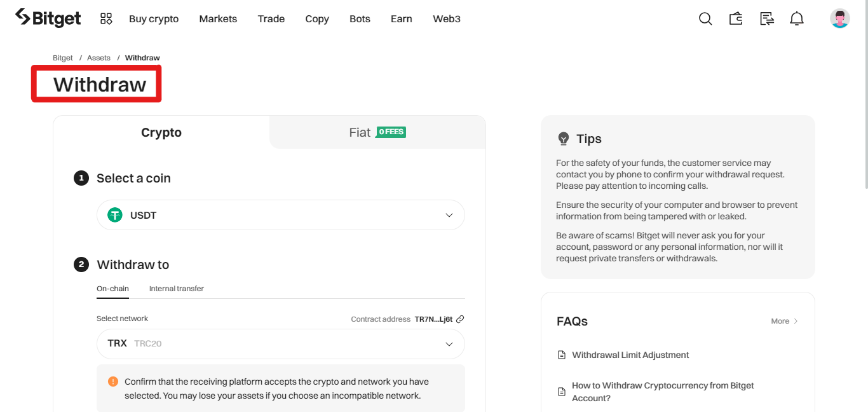
Task: Expand the USDT coin dropdown
Action: (281, 215)
